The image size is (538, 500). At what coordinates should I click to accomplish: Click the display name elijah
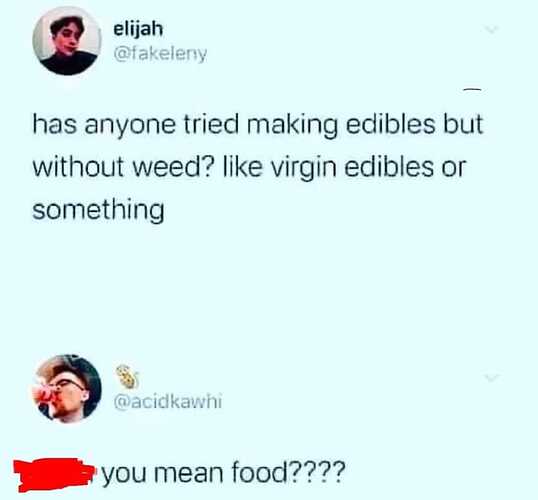[x=138, y=30]
